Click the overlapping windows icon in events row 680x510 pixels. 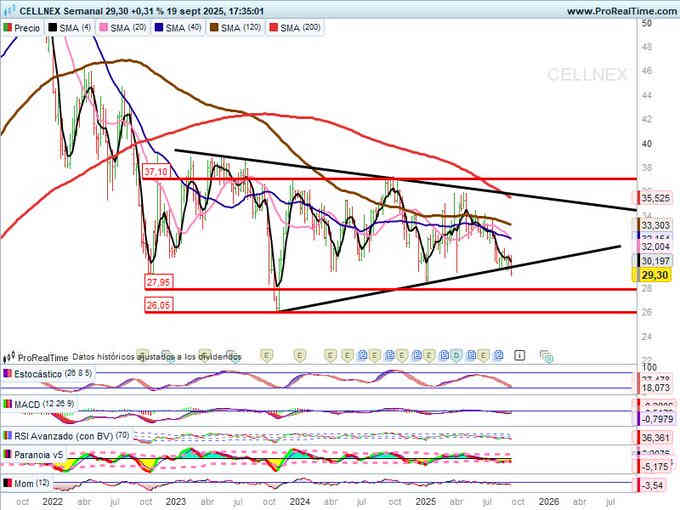click(546, 356)
